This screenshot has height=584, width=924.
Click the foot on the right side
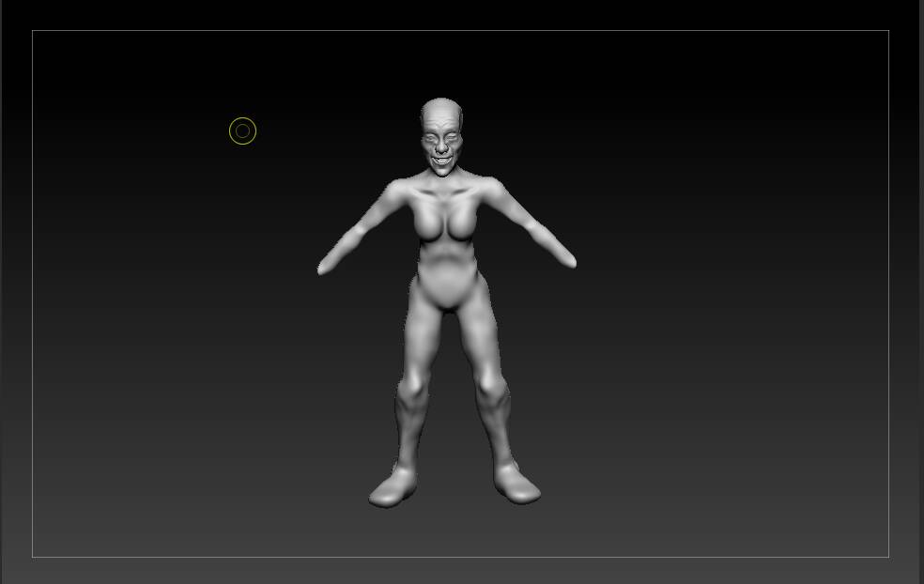(516, 484)
